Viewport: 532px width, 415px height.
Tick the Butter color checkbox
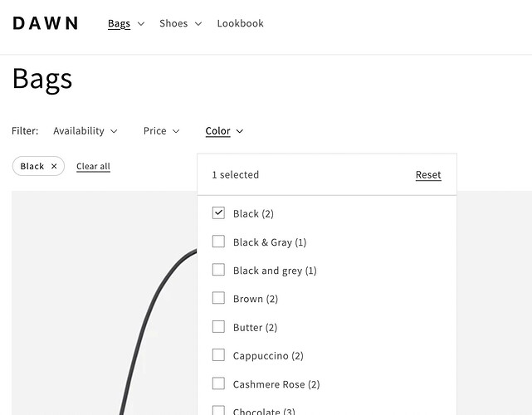coord(218,327)
